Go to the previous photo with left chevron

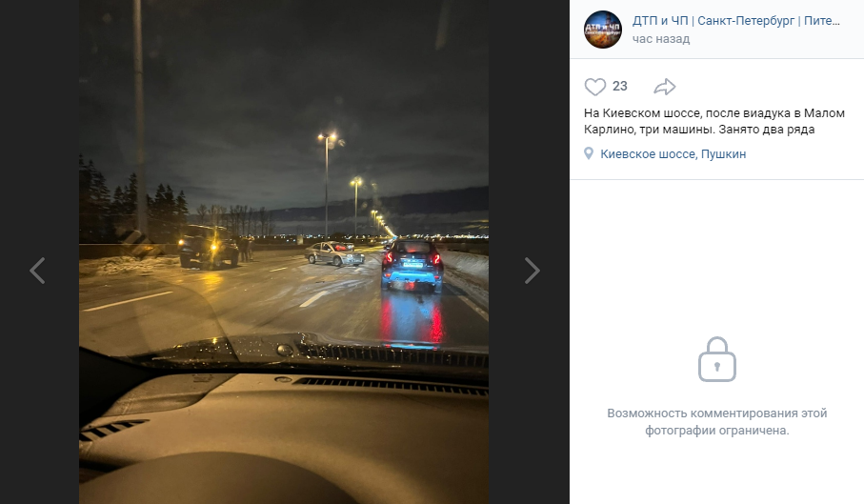37,271
